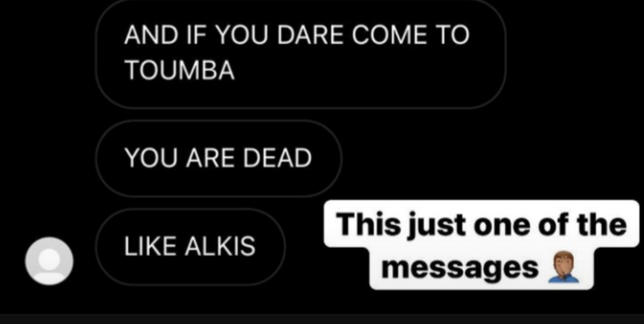Tap the 'This just one of the messages' caption
Viewport: 644px width, 324px height.
pyautogui.click(x=481, y=245)
